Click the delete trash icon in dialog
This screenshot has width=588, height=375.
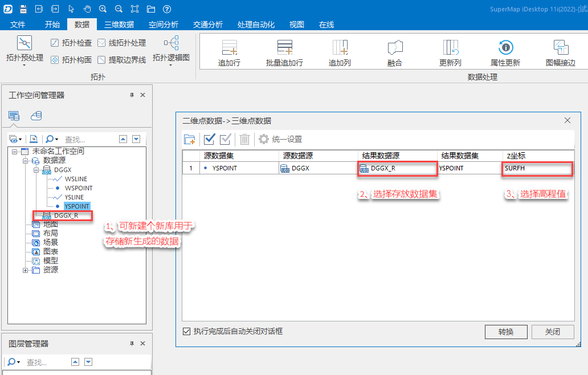pyautogui.click(x=244, y=139)
